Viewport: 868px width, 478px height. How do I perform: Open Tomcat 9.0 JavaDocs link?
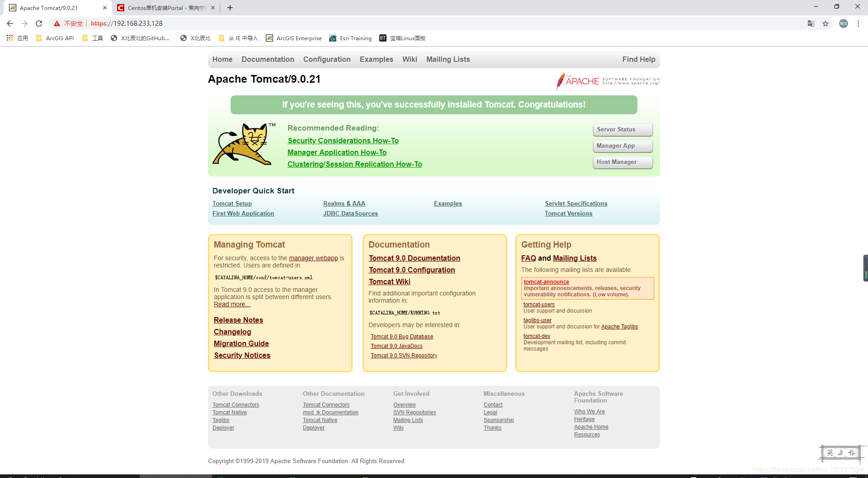click(x=396, y=347)
